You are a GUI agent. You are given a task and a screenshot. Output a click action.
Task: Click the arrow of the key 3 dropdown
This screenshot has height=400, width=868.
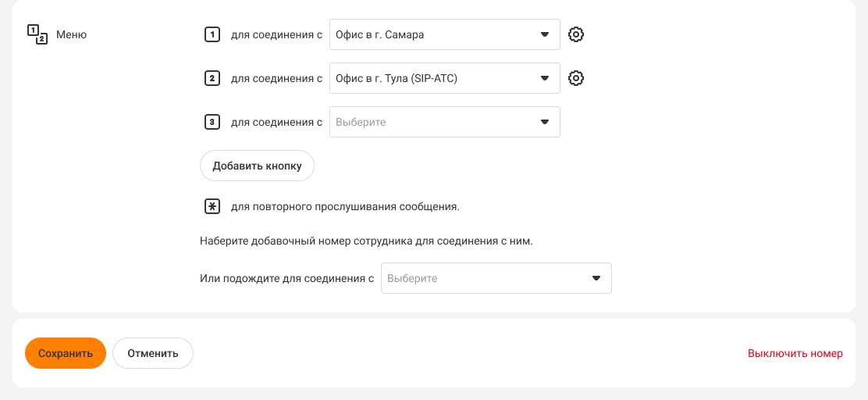point(545,122)
